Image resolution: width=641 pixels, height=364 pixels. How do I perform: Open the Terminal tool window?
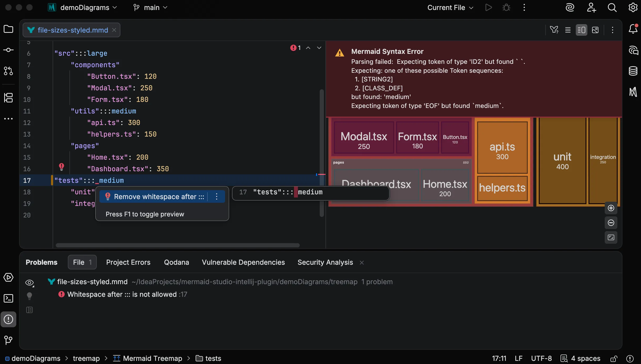tap(8, 298)
